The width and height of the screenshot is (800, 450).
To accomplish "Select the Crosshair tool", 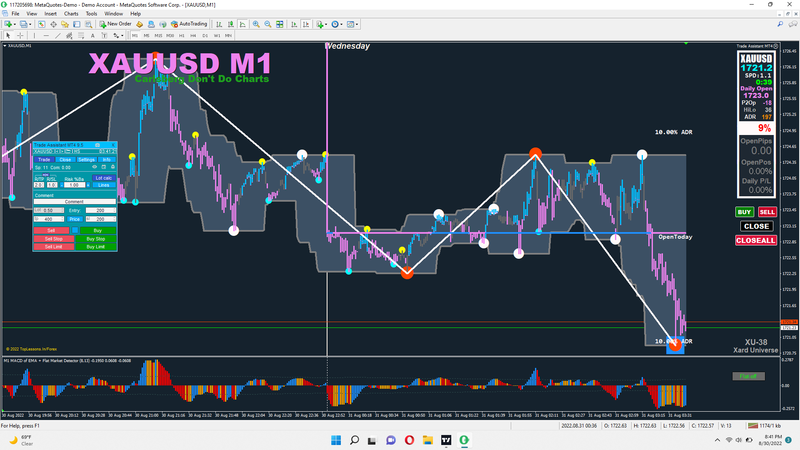I will (x=20, y=36).
